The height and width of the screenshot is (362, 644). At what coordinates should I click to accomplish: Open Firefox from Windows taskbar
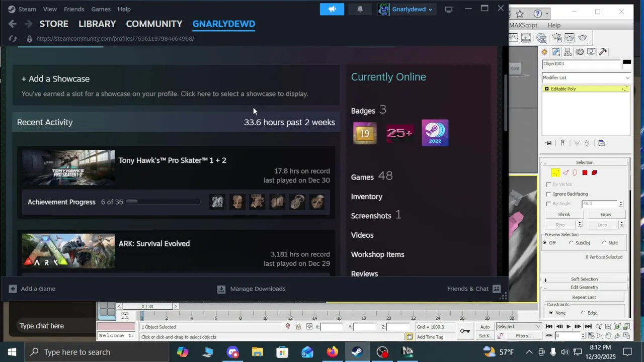click(332, 352)
